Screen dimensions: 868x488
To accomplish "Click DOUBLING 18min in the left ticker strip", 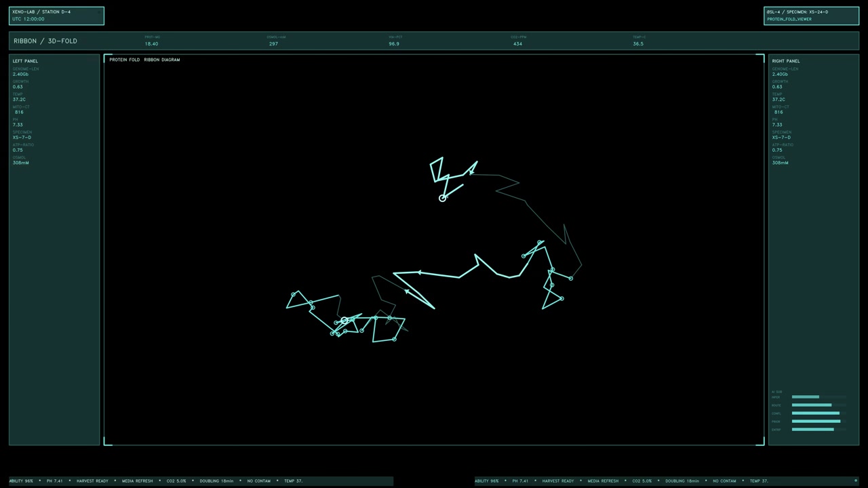I will pos(216,481).
